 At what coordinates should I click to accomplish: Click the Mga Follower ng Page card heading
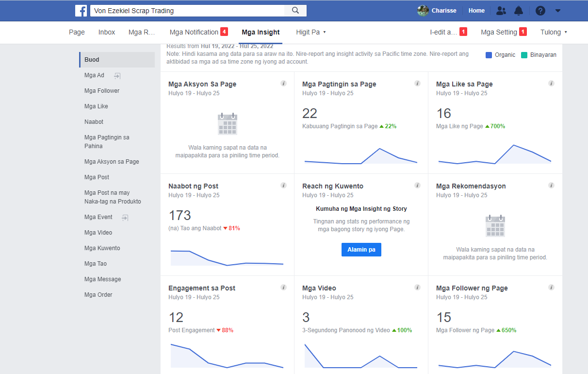(x=472, y=288)
